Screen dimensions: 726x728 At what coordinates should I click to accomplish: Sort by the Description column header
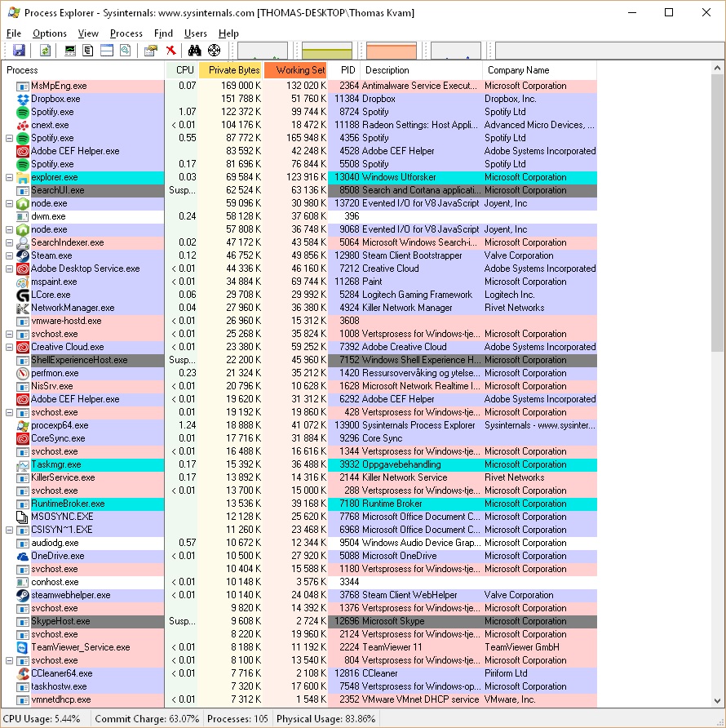(x=421, y=70)
